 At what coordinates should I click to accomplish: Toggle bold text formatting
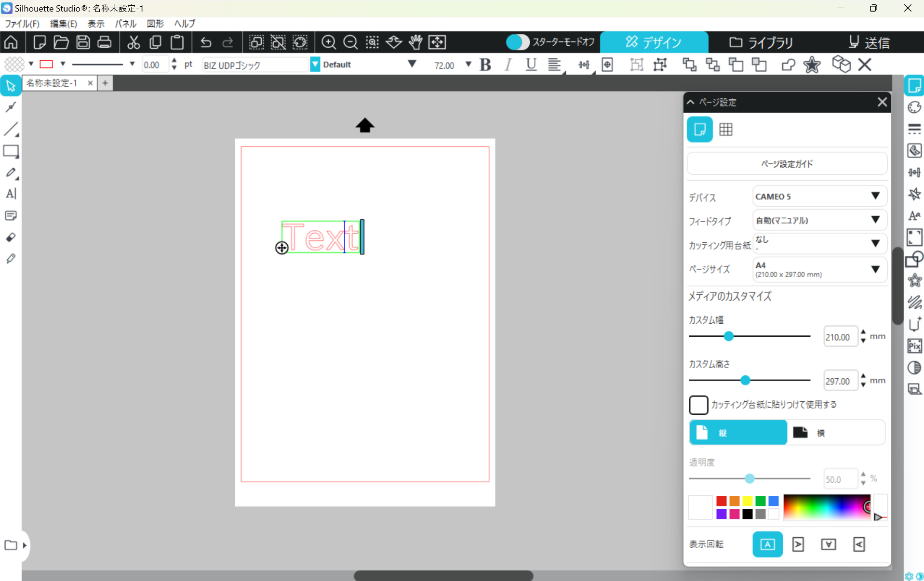[485, 65]
